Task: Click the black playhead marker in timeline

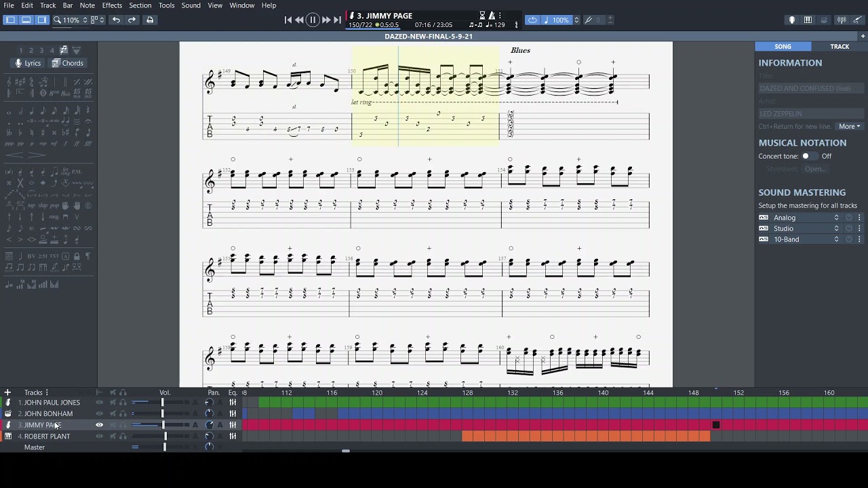Action: [x=715, y=425]
